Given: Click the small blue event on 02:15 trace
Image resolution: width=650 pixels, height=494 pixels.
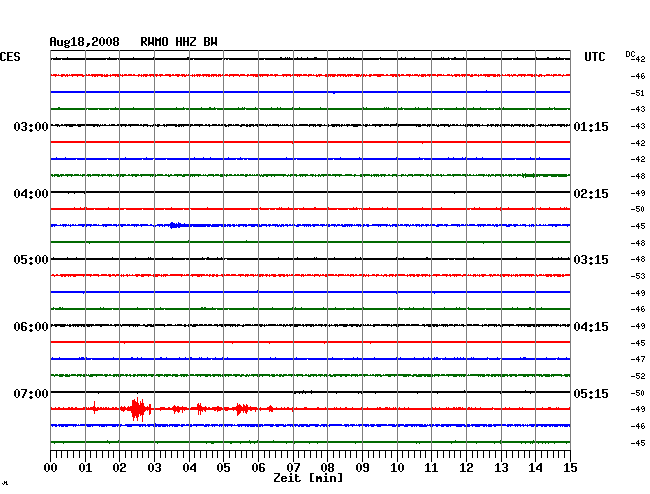Looking at the screenshot, I should [x=176, y=225].
